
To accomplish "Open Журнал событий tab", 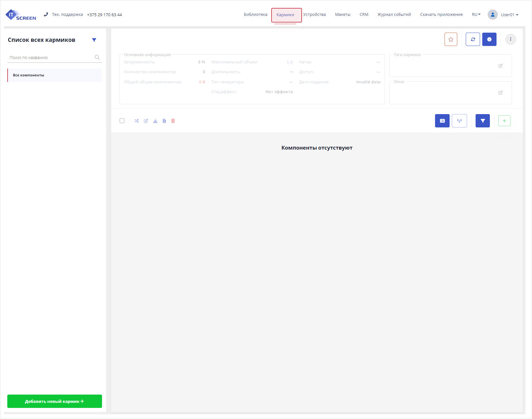I will click(394, 15).
